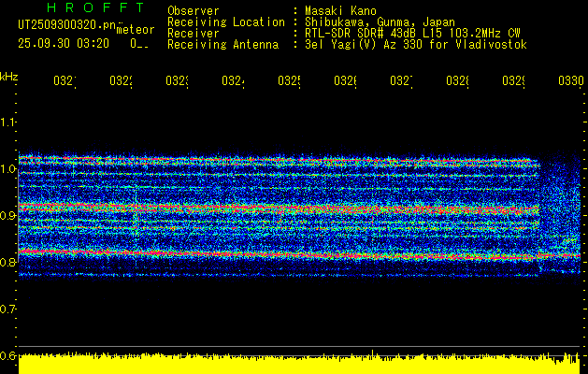Click the first time marker on the time axis
This screenshot has width=588, height=374.
coord(64,81)
